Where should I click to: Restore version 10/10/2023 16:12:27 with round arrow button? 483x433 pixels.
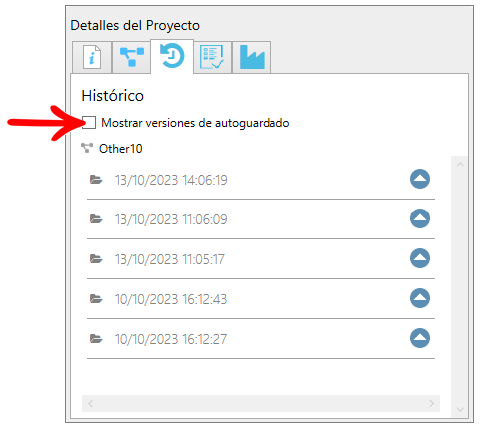pyautogui.click(x=420, y=338)
